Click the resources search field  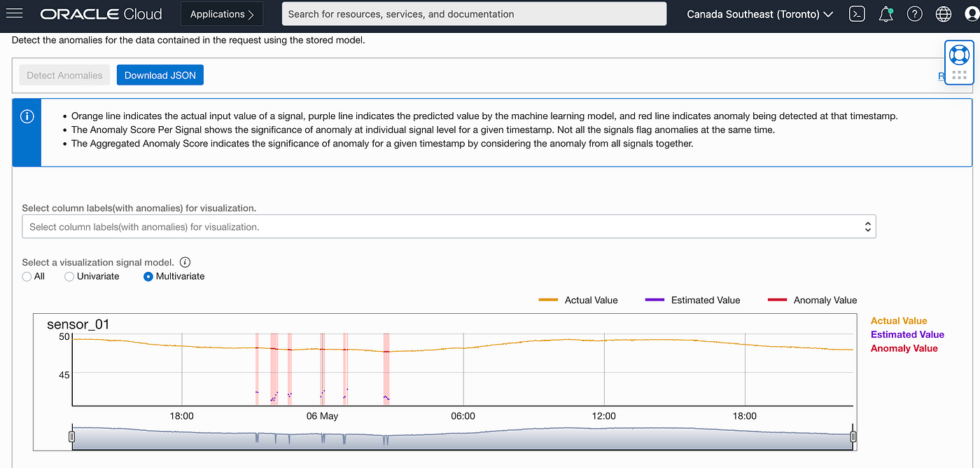coord(473,13)
